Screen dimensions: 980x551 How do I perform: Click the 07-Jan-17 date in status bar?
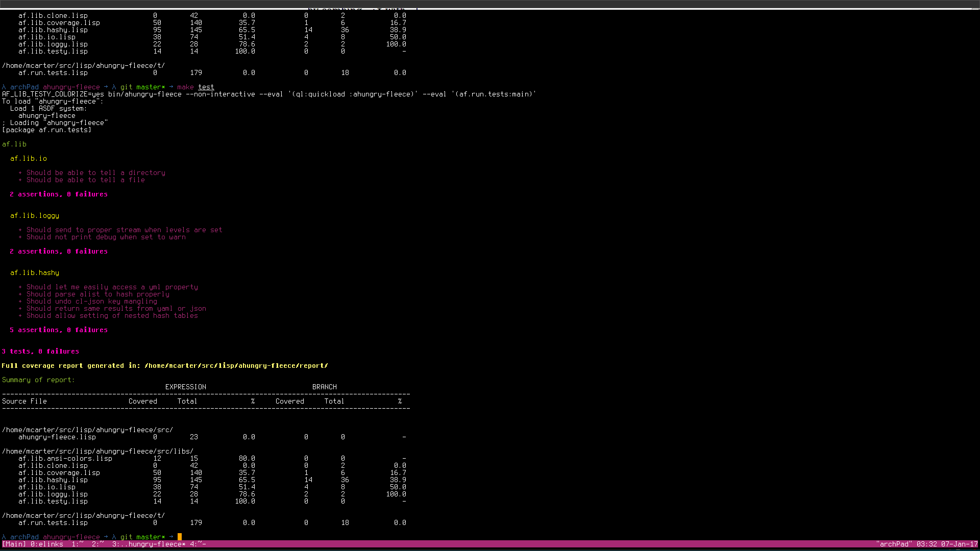959,544
